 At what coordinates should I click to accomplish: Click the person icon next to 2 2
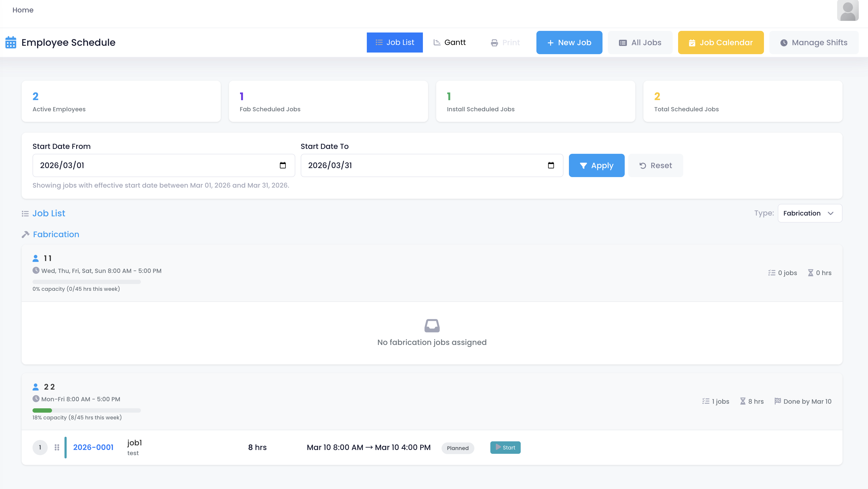tap(36, 387)
